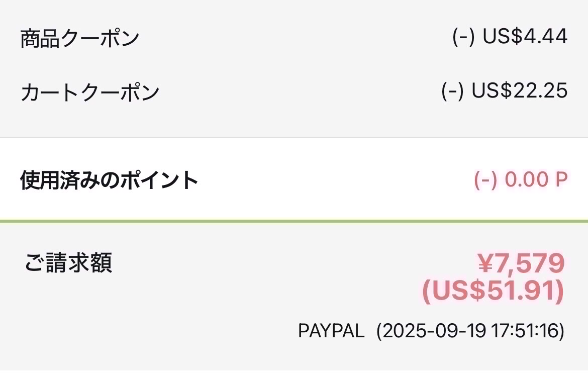The image size is (588, 377).
Task: Tap the カートクーポン label
Action: (90, 93)
